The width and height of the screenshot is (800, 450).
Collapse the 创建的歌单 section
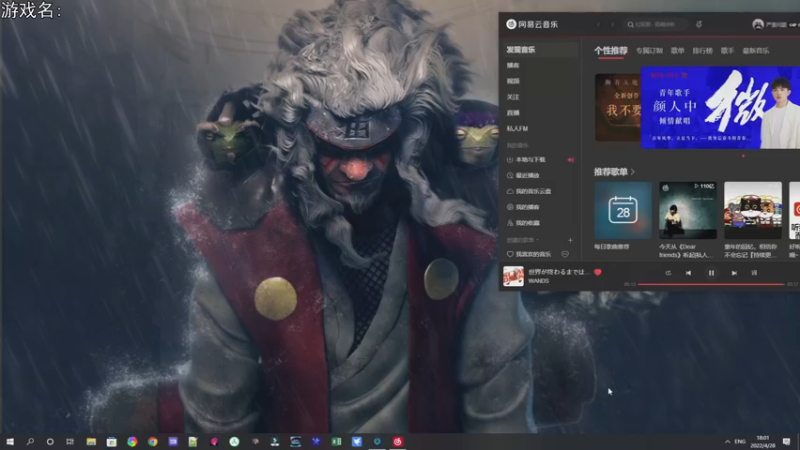click(522, 240)
